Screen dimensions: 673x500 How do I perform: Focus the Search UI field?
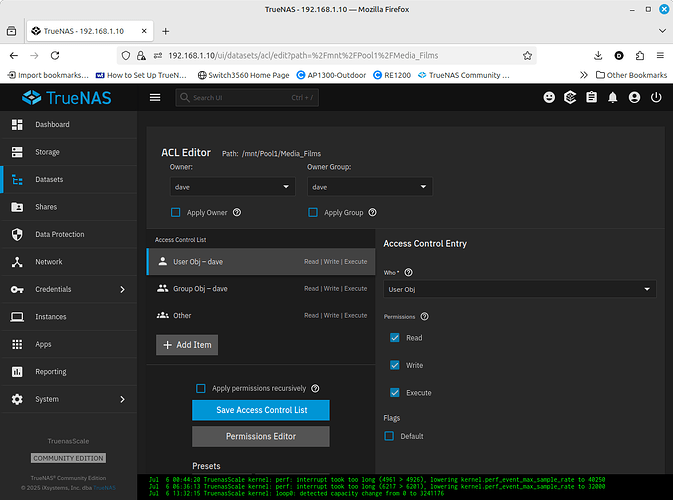coord(247,97)
